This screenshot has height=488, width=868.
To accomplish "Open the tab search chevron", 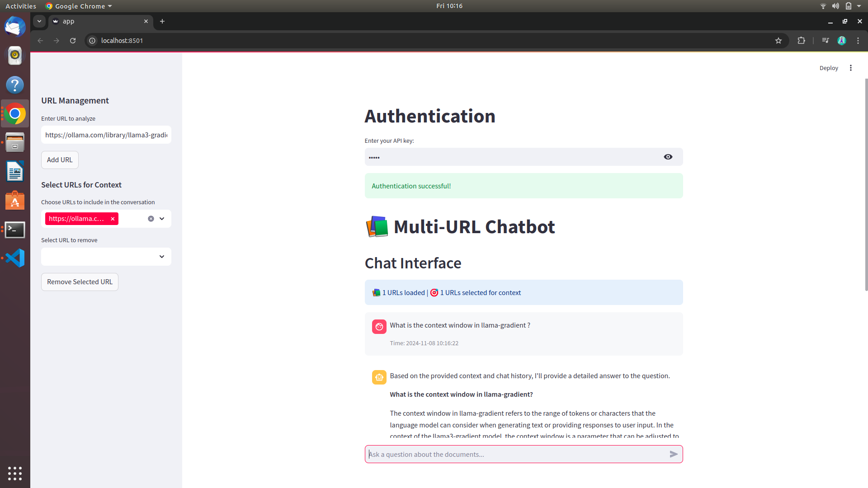I will 39,21.
